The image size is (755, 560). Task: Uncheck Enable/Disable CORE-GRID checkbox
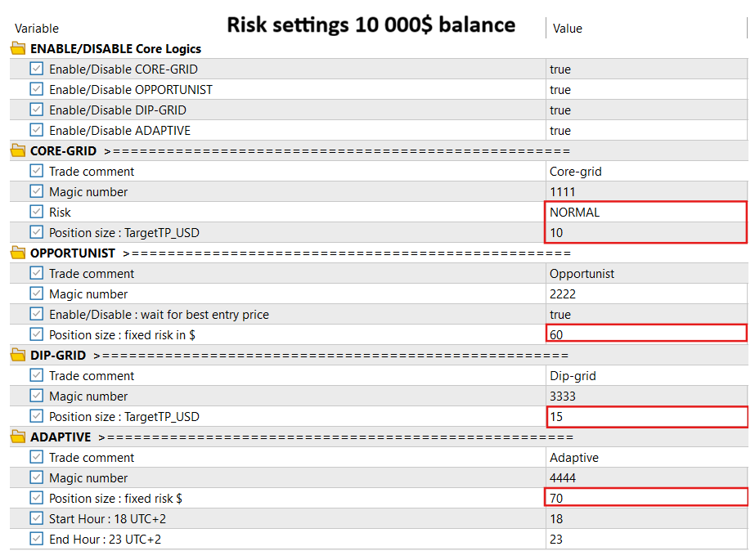37,69
